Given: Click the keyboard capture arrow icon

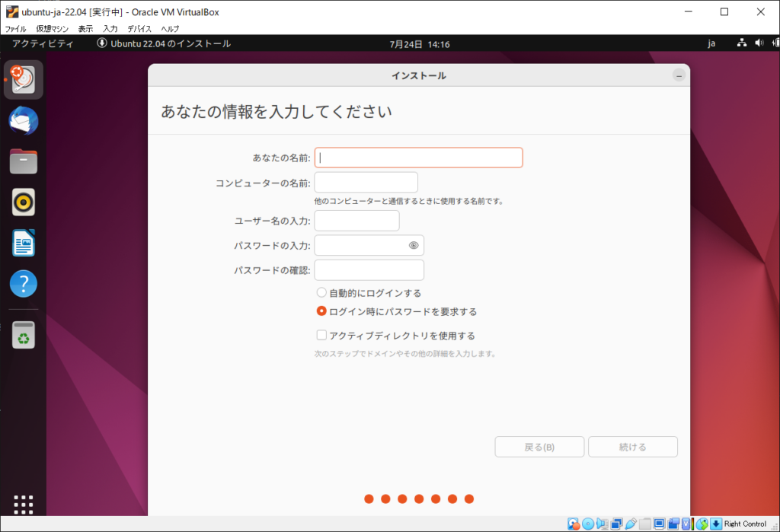Looking at the screenshot, I should (716, 524).
